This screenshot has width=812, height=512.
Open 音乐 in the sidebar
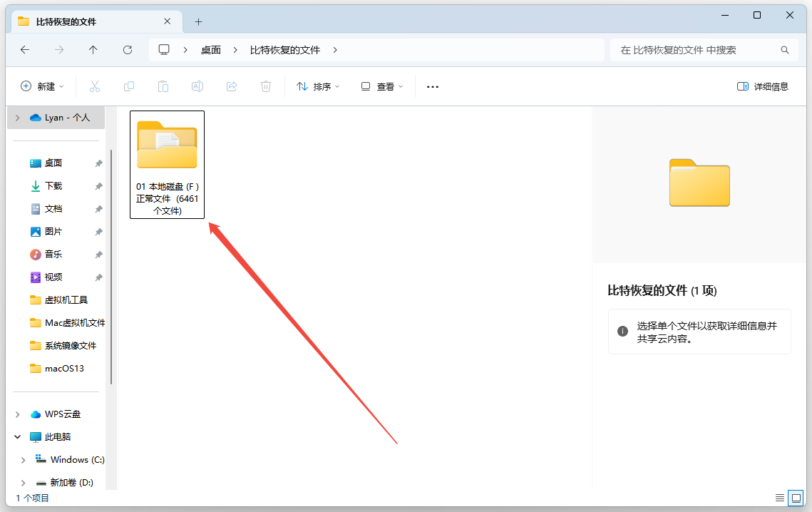tap(53, 255)
